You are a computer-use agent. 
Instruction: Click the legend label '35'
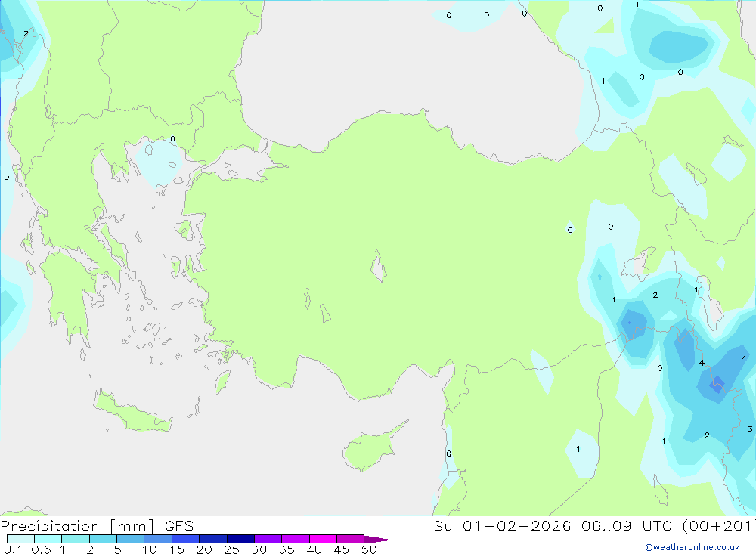[x=287, y=549]
